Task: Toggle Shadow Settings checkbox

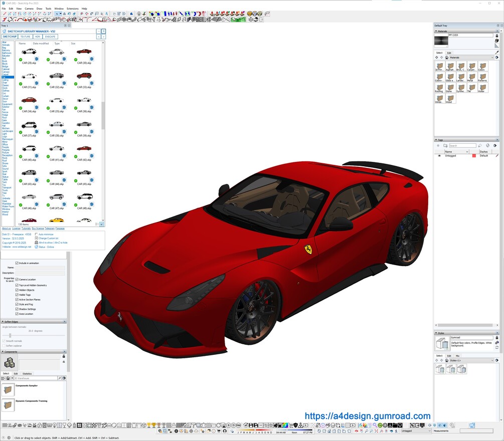Action: tap(17, 309)
